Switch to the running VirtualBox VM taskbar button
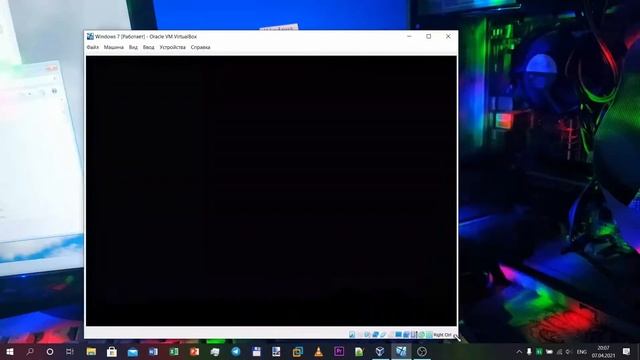This screenshot has width=640, height=360. point(401,351)
